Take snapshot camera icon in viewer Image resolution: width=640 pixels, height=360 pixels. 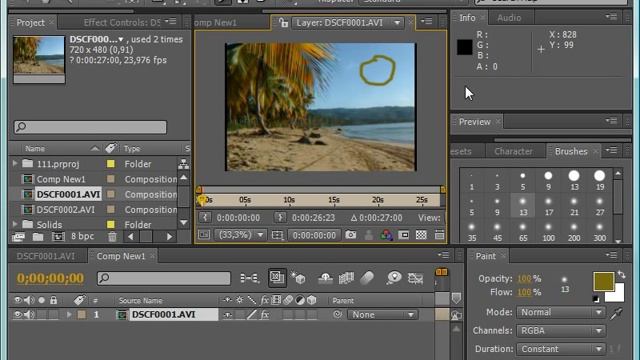(x=350, y=235)
